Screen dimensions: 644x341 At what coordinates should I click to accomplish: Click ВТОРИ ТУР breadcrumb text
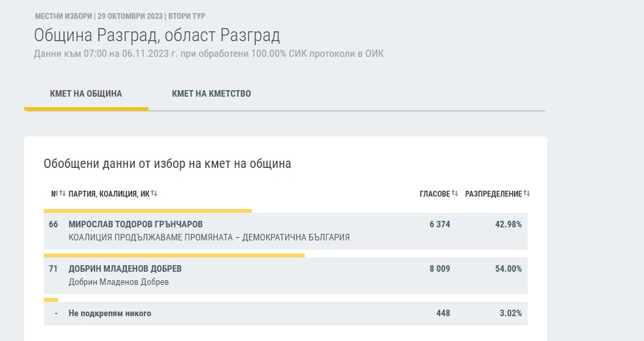[186, 16]
